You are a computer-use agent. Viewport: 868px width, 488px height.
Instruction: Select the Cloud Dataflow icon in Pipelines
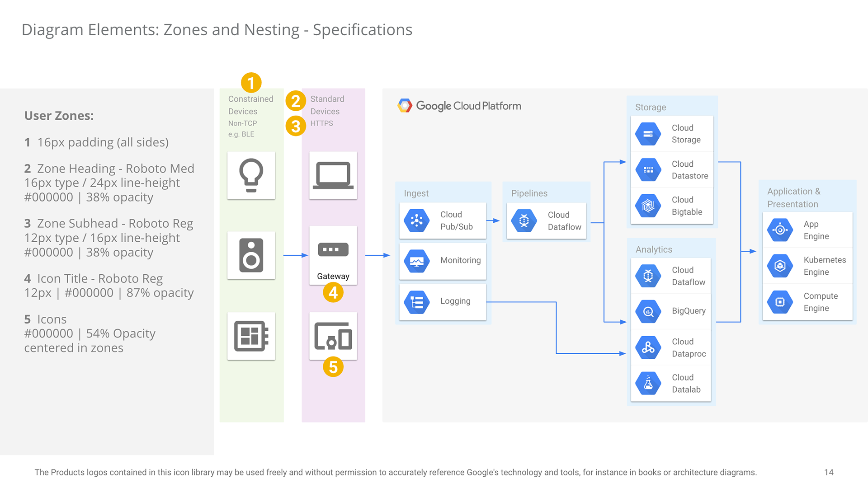[x=524, y=221]
